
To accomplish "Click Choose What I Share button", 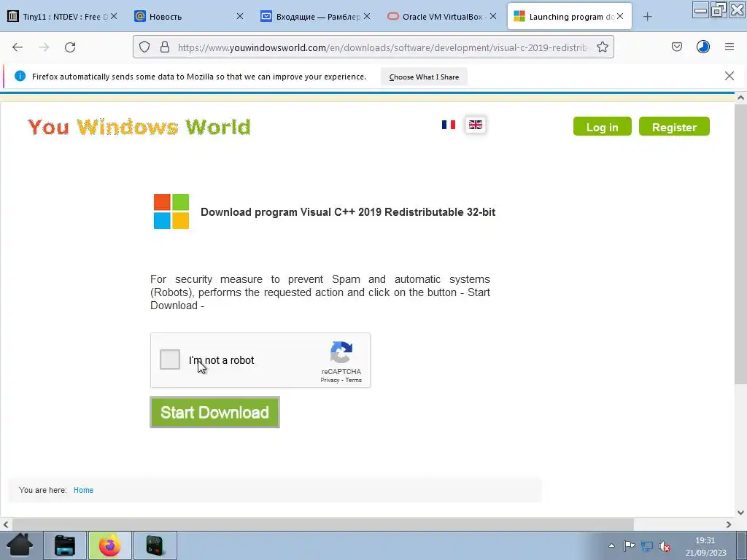I will click(424, 77).
